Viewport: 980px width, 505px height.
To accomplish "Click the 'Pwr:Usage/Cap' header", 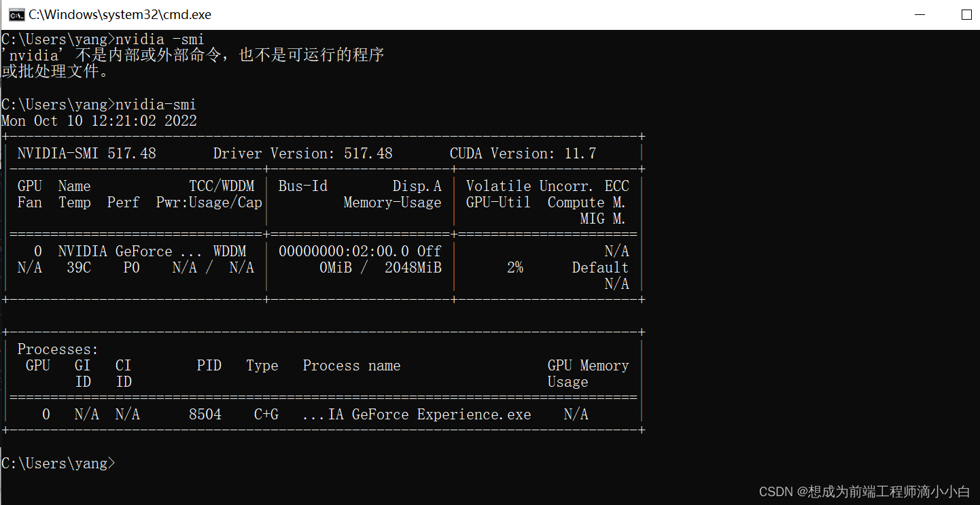I will pos(209,203).
